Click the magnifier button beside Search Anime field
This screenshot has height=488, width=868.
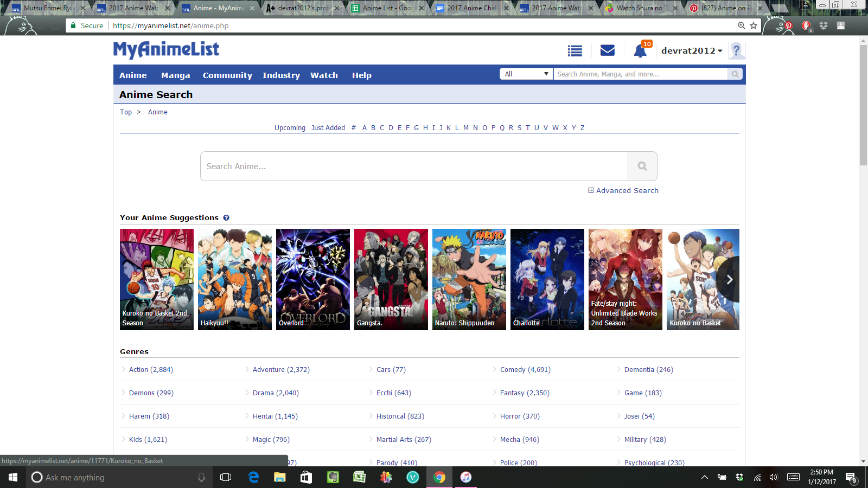[x=642, y=166]
